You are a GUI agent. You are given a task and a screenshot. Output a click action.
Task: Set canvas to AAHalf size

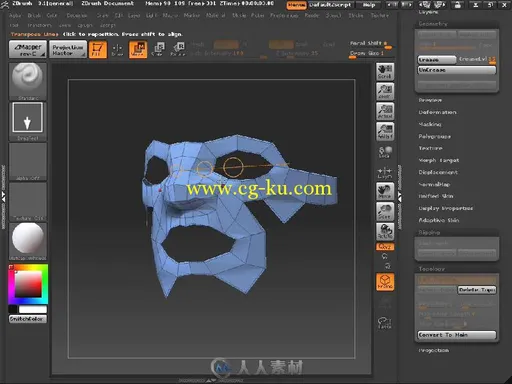(x=385, y=131)
